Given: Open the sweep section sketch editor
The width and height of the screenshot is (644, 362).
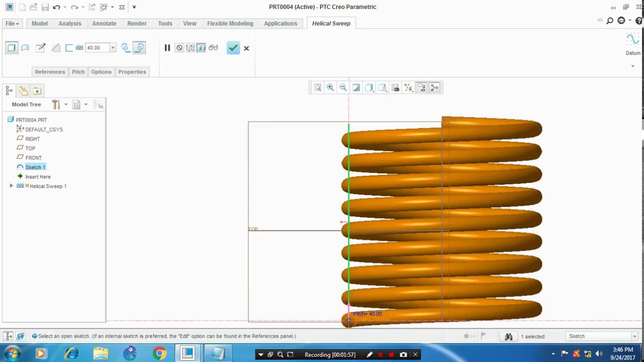Looking at the screenshot, I should click(x=41, y=48).
